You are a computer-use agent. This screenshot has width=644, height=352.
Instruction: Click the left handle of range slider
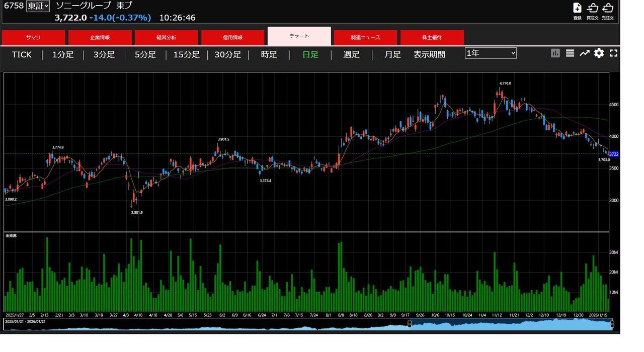[x=409, y=324]
